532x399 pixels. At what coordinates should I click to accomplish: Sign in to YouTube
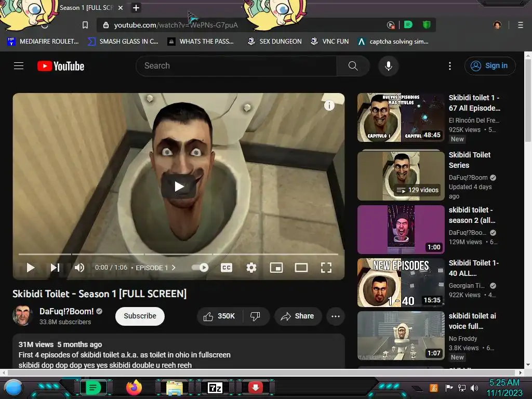point(489,66)
